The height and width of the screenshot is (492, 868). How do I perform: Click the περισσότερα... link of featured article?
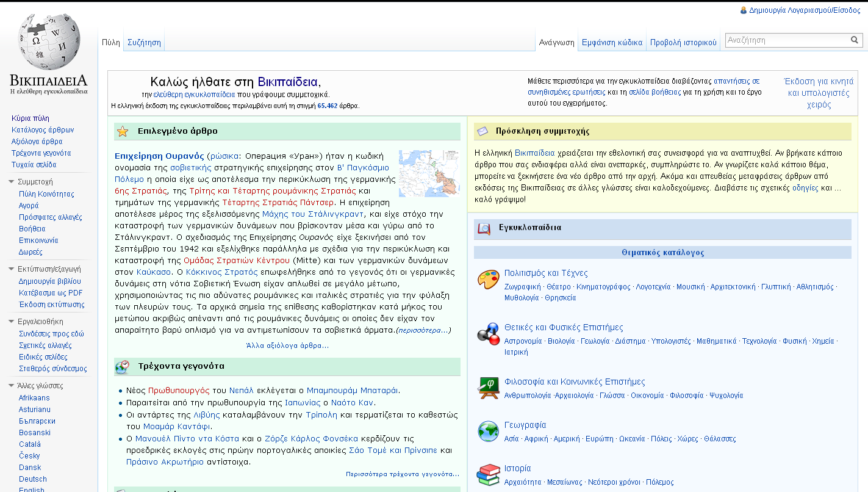point(424,330)
